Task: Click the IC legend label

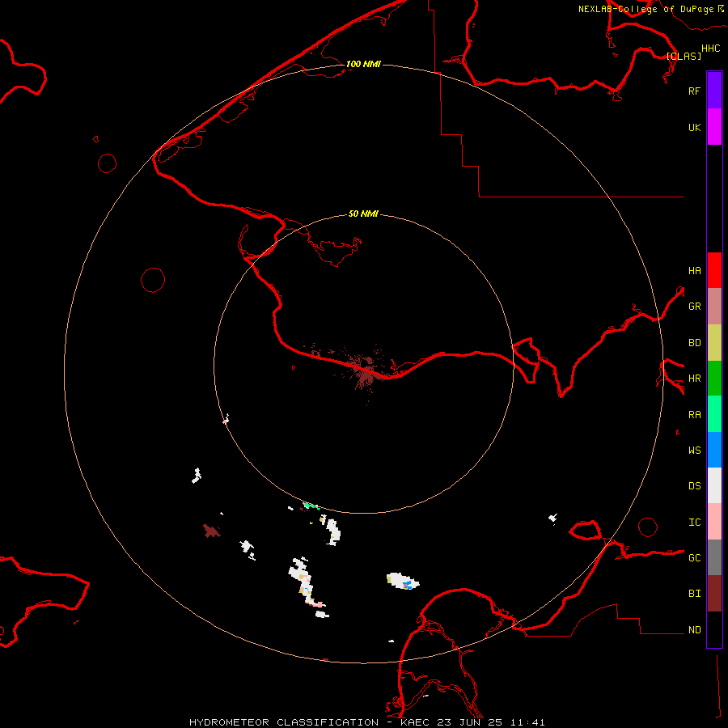Action: tap(694, 522)
